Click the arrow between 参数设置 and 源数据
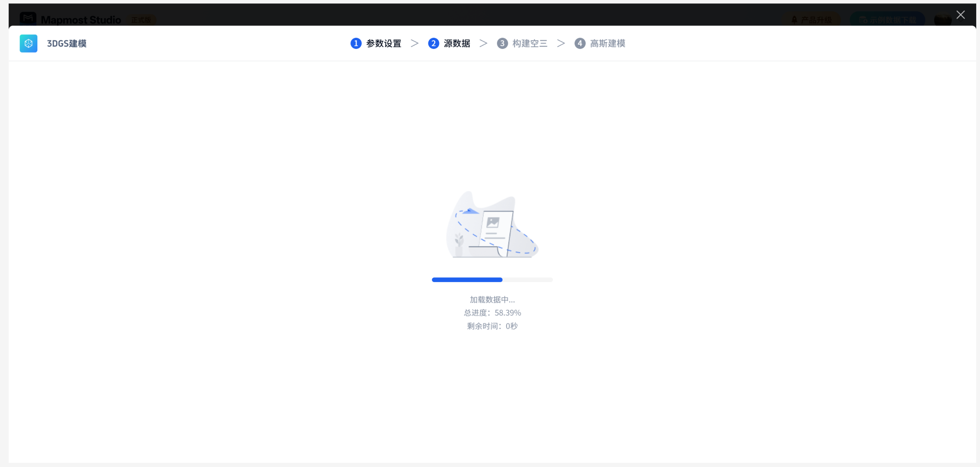980x467 pixels. (x=415, y=44)
